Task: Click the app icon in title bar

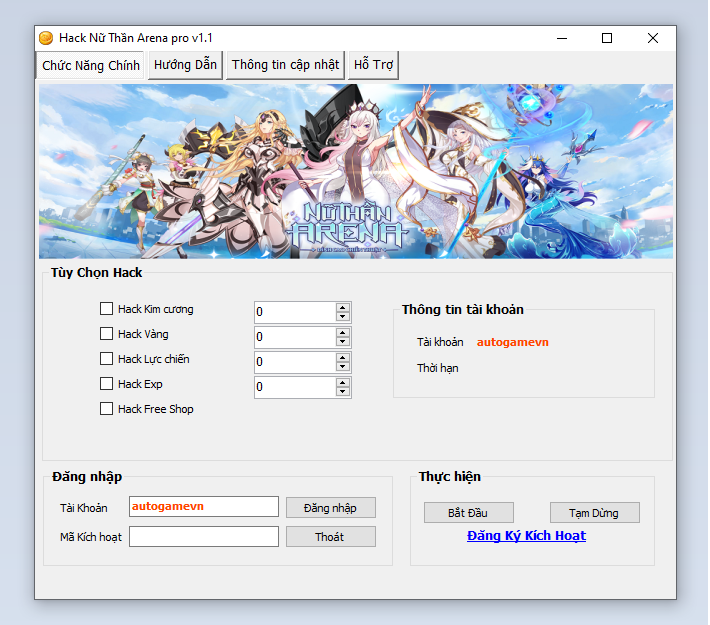Action: coord(46,38)
